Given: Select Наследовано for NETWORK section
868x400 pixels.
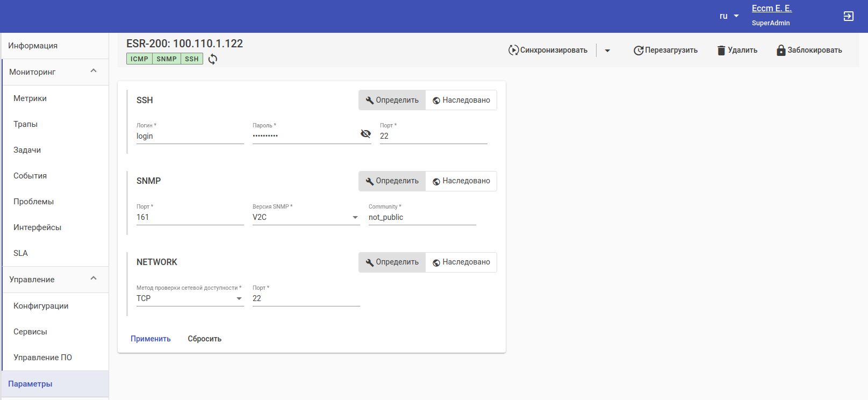Looking at the screenshot, I should pos(461,262).
